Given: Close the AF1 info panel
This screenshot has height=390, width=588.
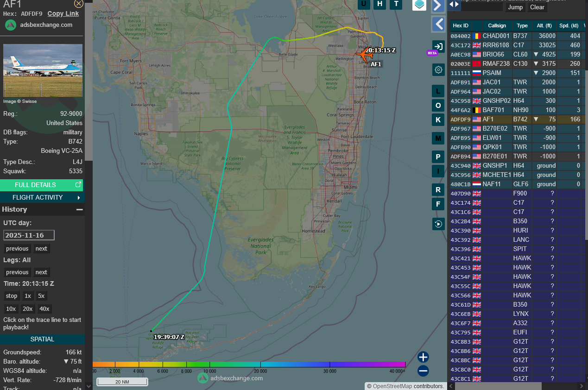Looking at the screenshot, I should (79, 4).
